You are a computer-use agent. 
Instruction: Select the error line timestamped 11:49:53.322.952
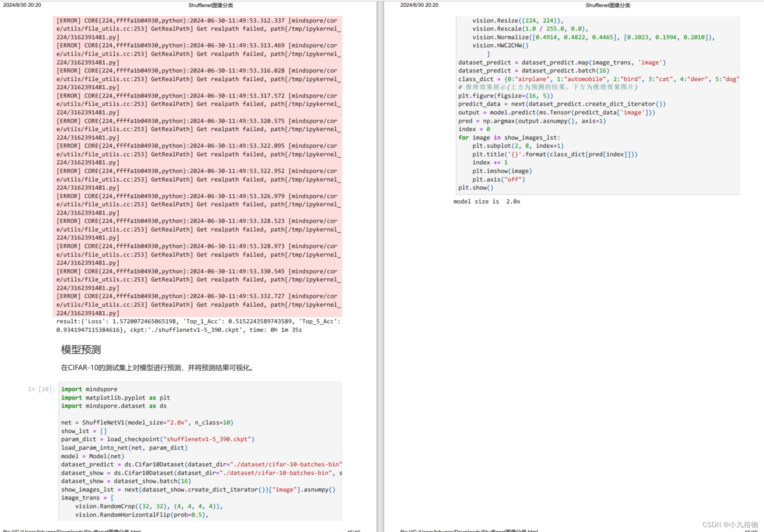(197, 171)
